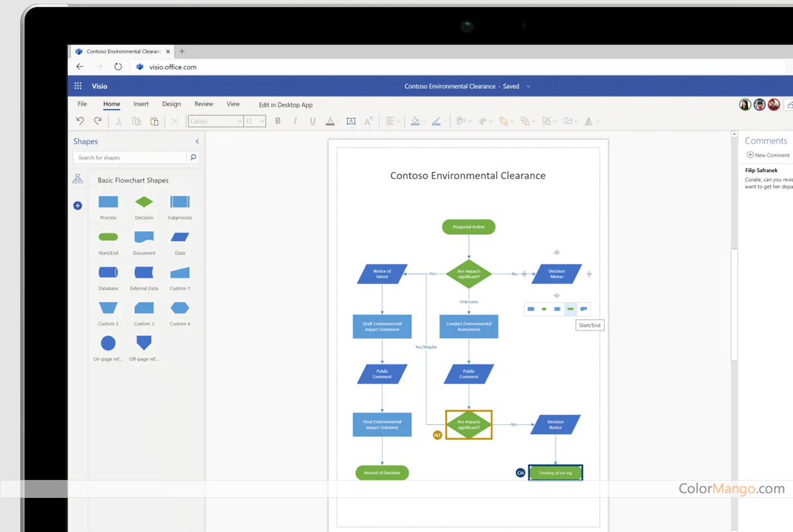Viewport: 793px width, 532px height.
Task: Toggle italic formatting
Action: pyautogui.click(x=295, y=121)
